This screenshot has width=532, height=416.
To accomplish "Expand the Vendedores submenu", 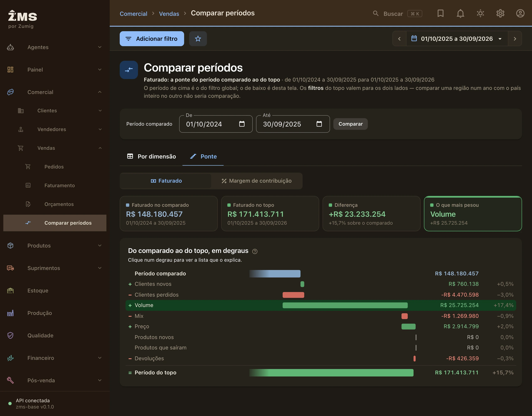I will coord(55,130).
